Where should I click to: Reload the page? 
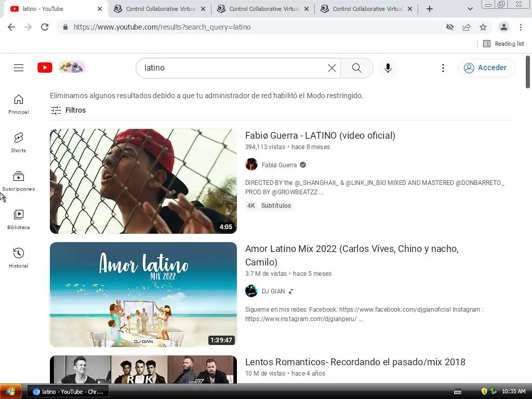pyautogui.click(x=45, y=27)
